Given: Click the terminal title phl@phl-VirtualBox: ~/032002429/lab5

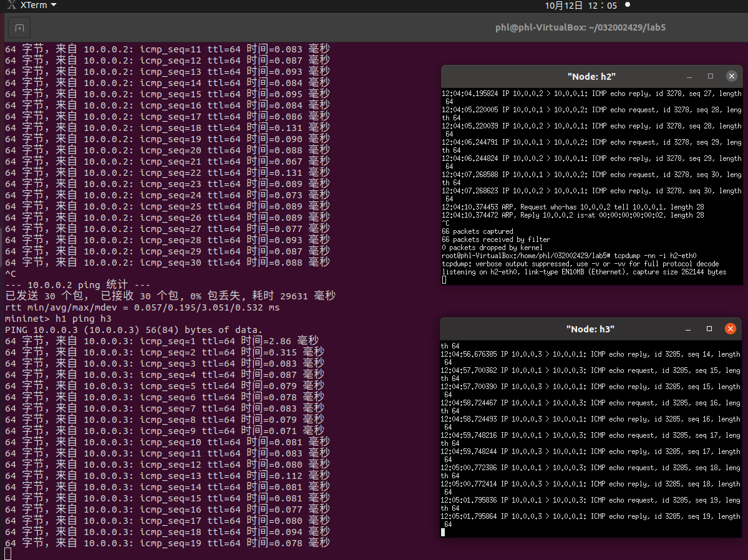Looking at the screenshot, I should pyautogui.click(x=580, y=27).
